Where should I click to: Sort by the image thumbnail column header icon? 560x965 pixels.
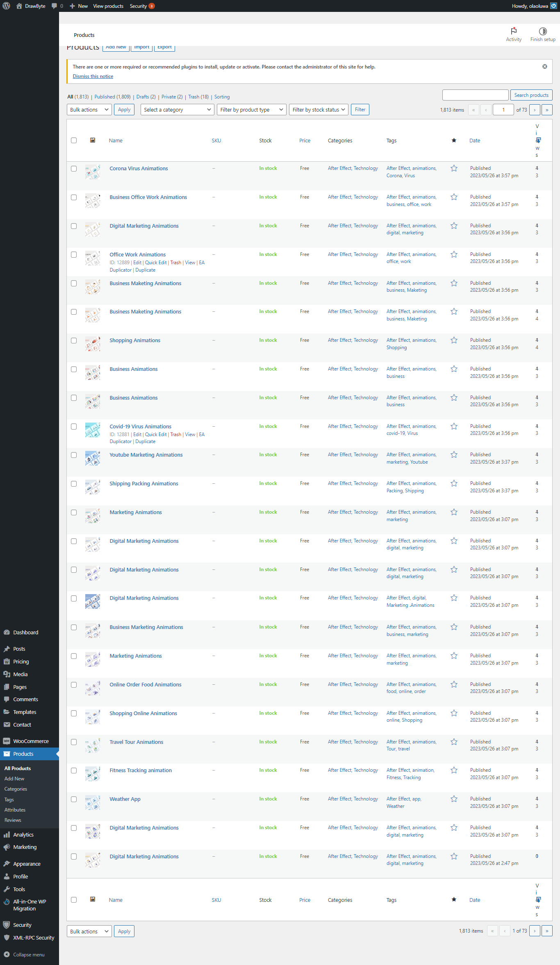(x=93, y=140)
